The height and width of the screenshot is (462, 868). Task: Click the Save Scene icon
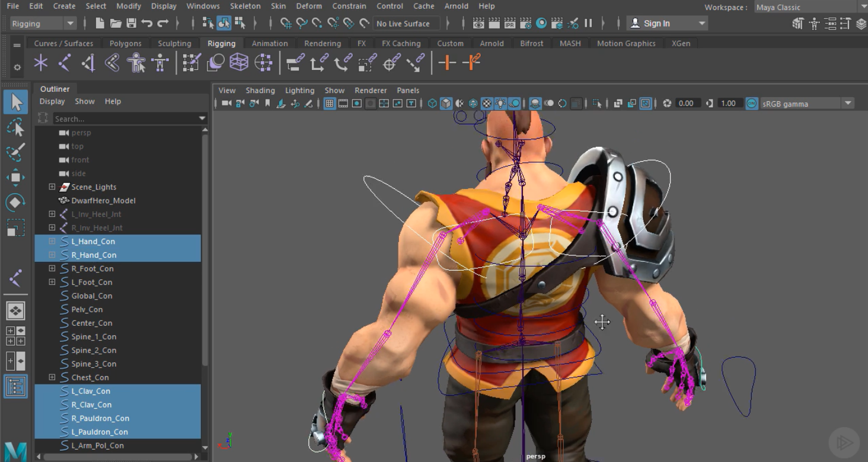[x=131, y=23]
